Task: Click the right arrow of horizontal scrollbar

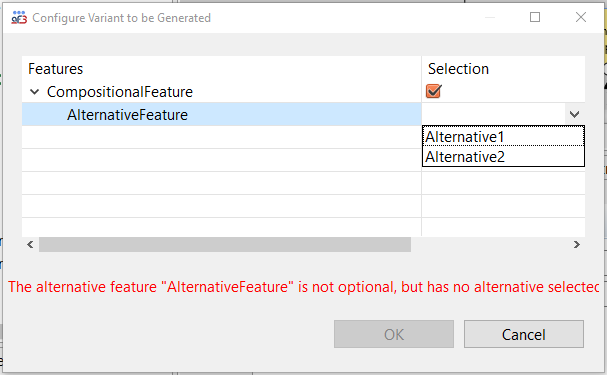Action: pos(577,245)
